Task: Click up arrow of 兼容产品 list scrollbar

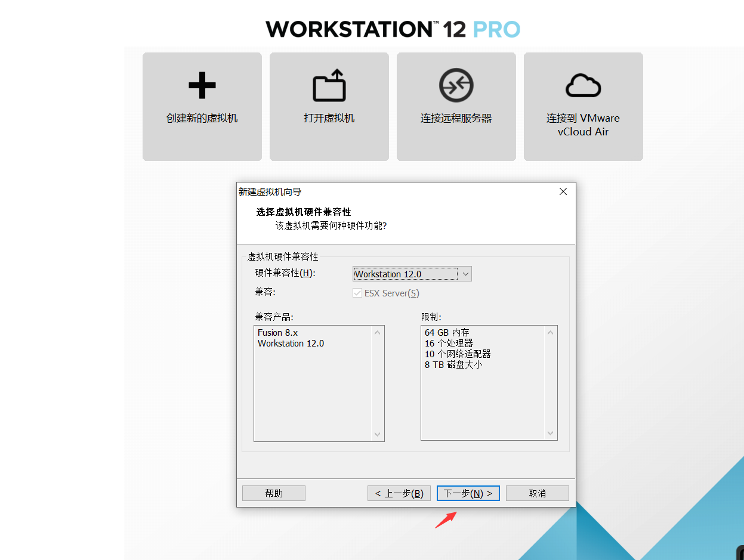Action: pyautogui.click(x=377, y=333)
